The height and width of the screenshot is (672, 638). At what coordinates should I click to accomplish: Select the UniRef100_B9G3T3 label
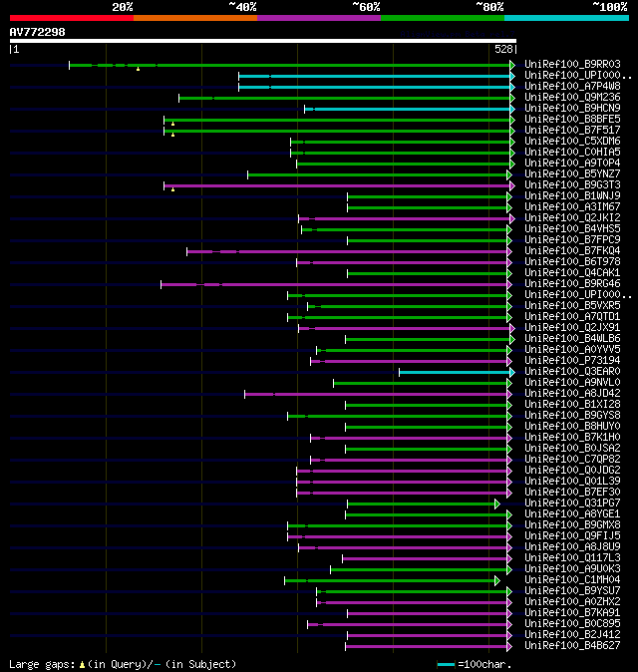[572, 184]
